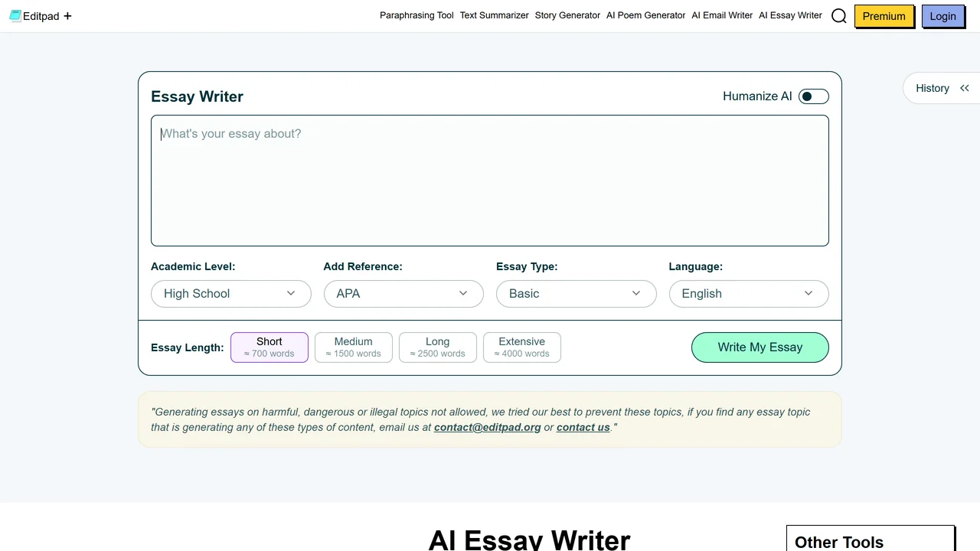Viewport: 980px width, 551px height.
Task: Open the search magnifier icon
Action: (839, 16)
